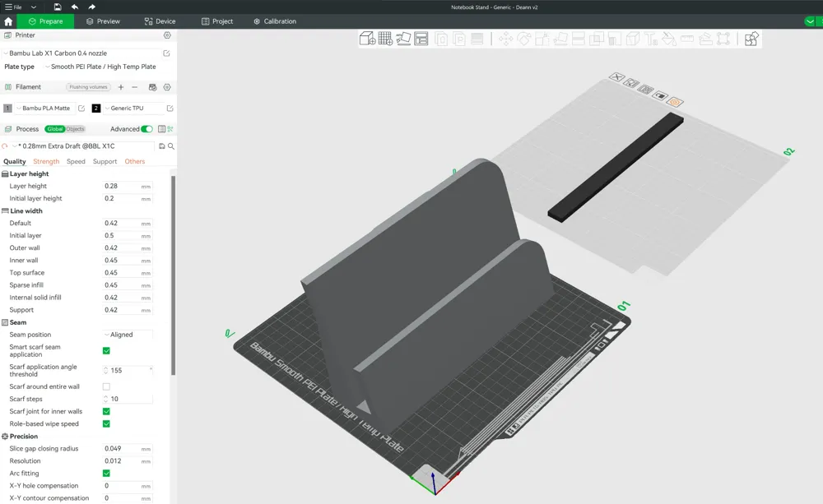Screen dimensions: 823x504
Task: Open the Seam position Aligned dropdown
Action: (128, 335)
